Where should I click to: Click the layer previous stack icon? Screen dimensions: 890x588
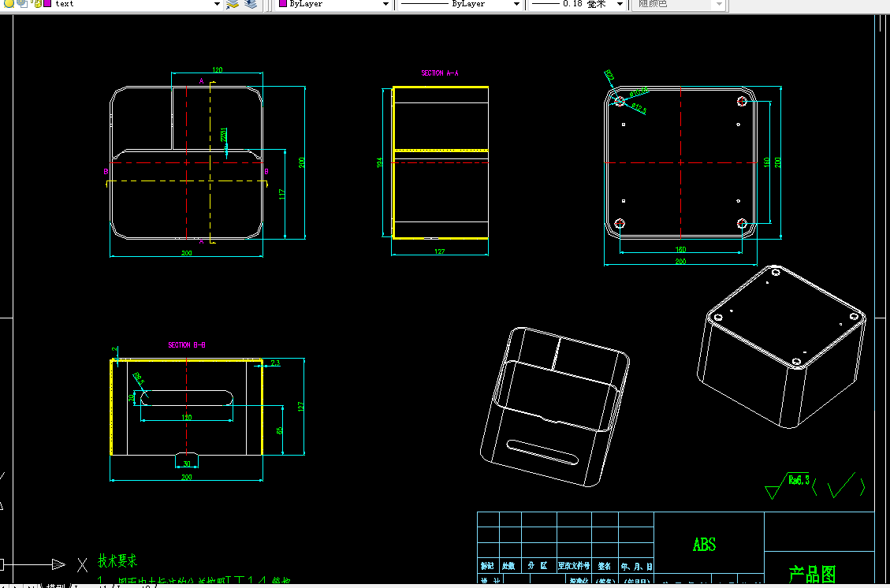point(251,4)
